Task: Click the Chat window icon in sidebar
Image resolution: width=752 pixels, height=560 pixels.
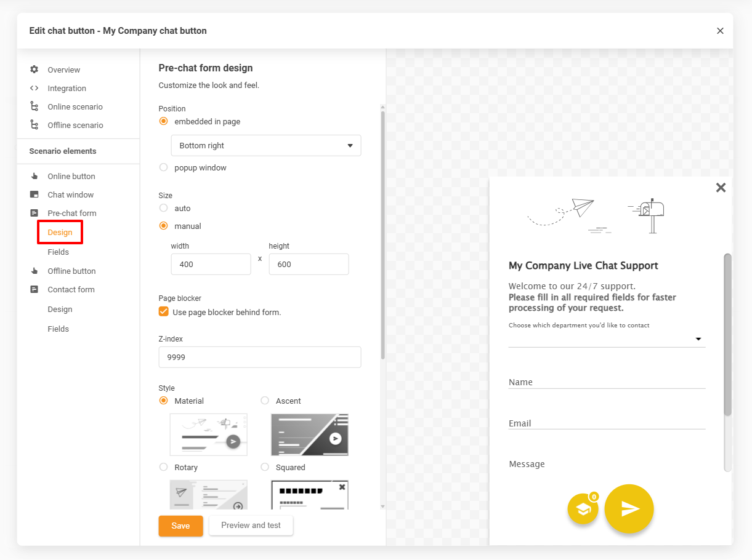Action: tap(34, 194)
